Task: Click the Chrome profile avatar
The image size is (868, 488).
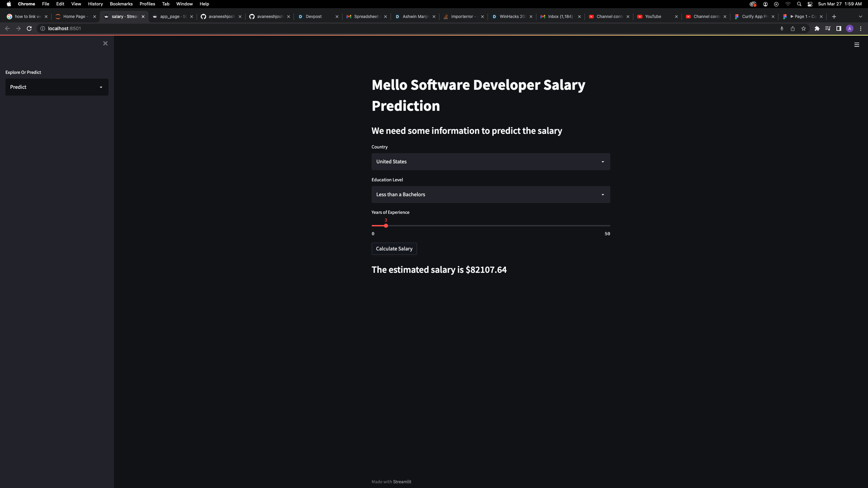Action: point(849,28)
